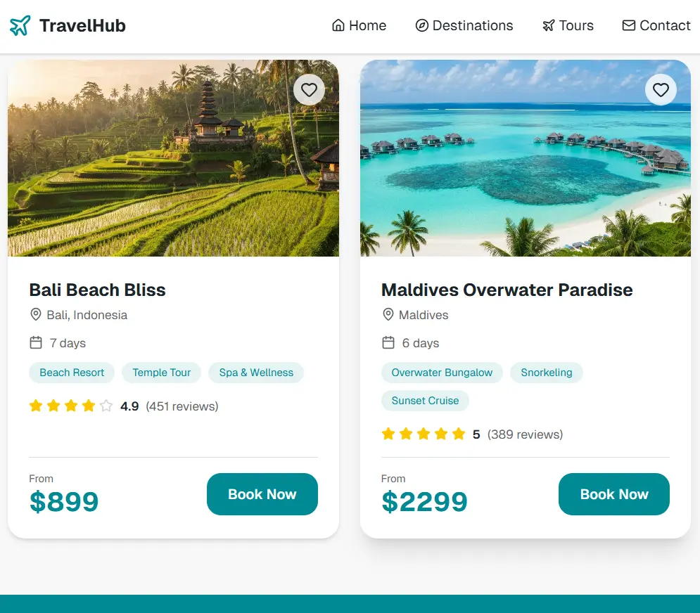Book the Bali Beach Bliss tour
The width and height of the screenshot is (700, 613).
click(262, 494)
